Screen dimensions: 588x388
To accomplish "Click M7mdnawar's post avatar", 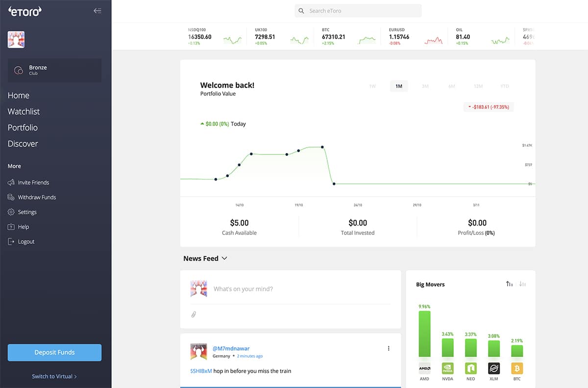I will click(x=198, y=352).
